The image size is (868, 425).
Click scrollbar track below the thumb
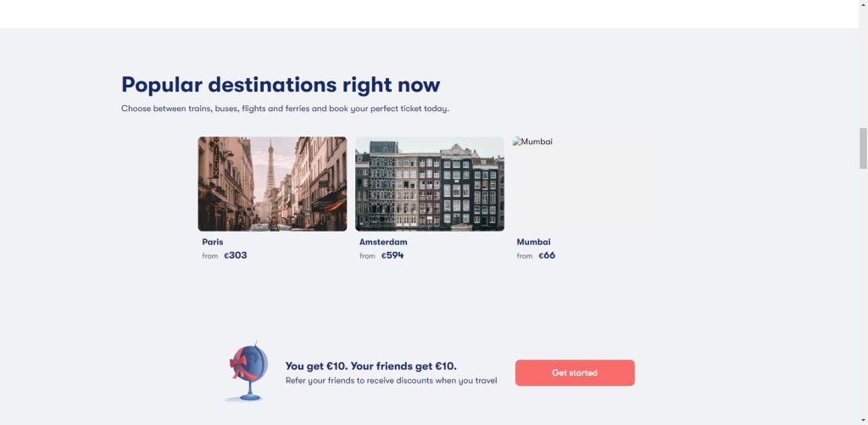863,297
